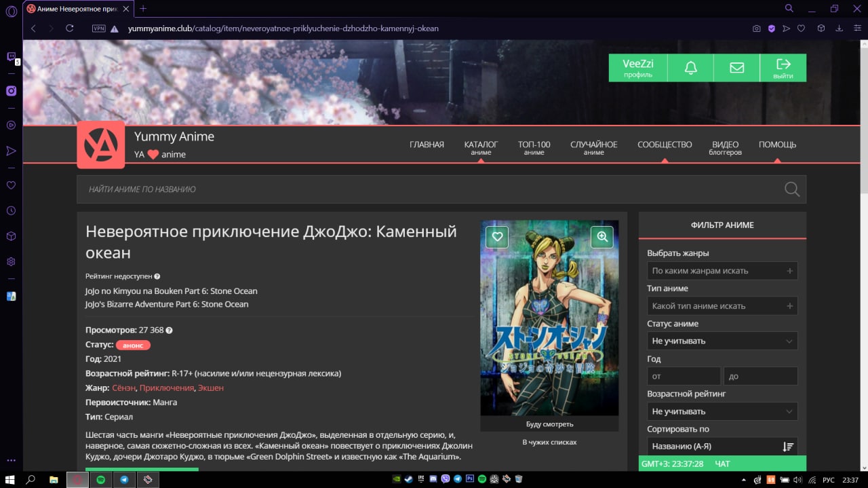The height and width of the screenshot is (488, 868).
Task: Open the VeeZzi profile button
Action: tap(638, 68)
